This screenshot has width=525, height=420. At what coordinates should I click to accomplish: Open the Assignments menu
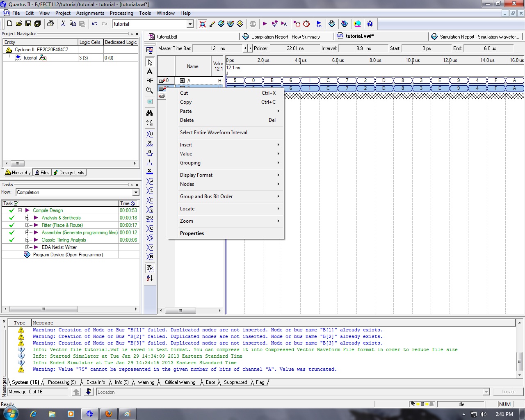pyautogui.click(x=90, y=13)
